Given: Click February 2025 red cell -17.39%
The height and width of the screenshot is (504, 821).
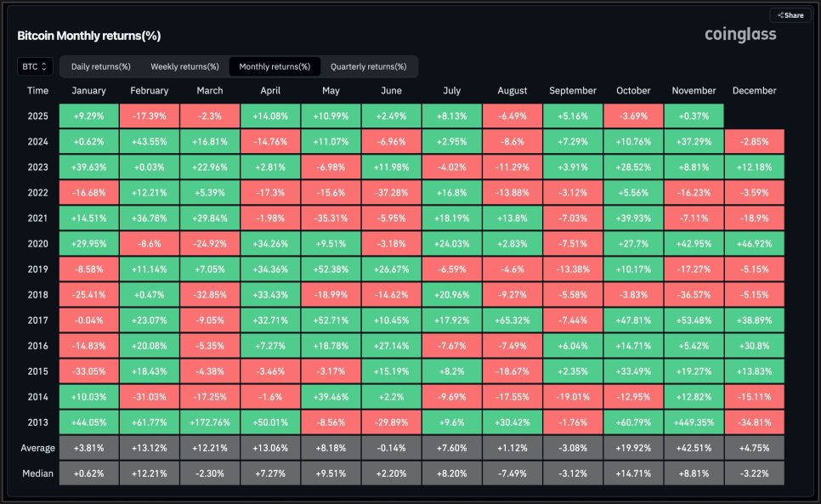Looking at the screenshot, I should (x=150, y=116).
